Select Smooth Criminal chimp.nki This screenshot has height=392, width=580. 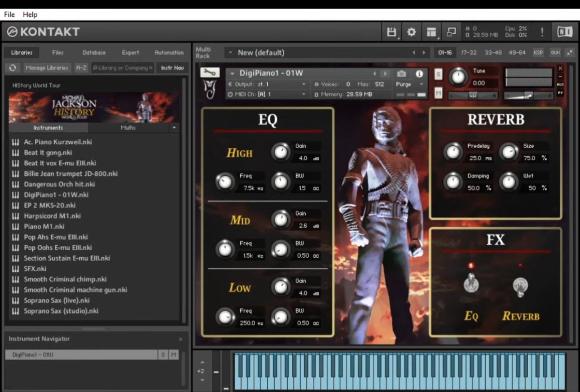pyautogui.click(x=65, y=280)
